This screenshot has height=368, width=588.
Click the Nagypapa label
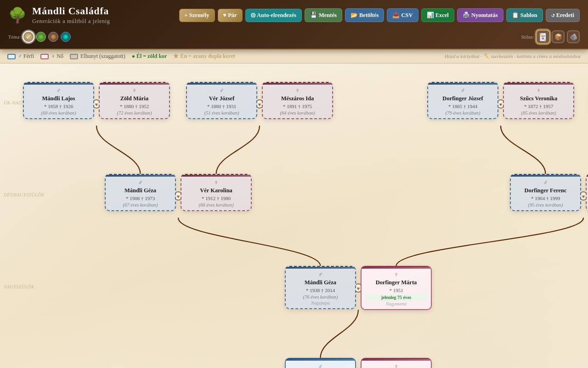(320, 303)
